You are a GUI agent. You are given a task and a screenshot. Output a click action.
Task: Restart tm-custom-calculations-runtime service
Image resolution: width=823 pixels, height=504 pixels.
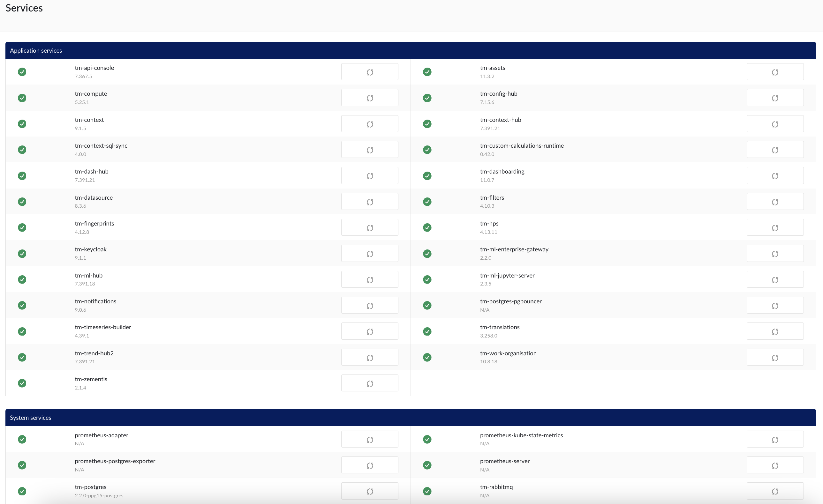pyautogui.click(x=775, y=150)
